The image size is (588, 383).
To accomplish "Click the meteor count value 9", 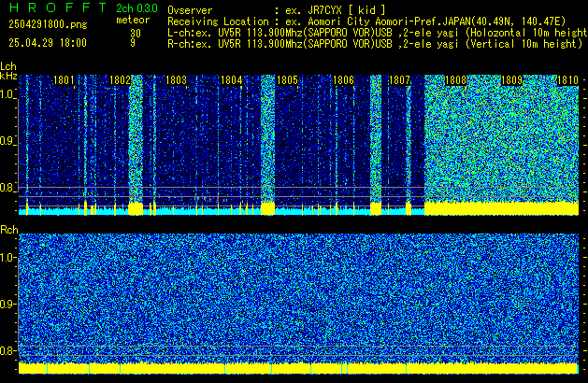I will [x=133, y=43].
